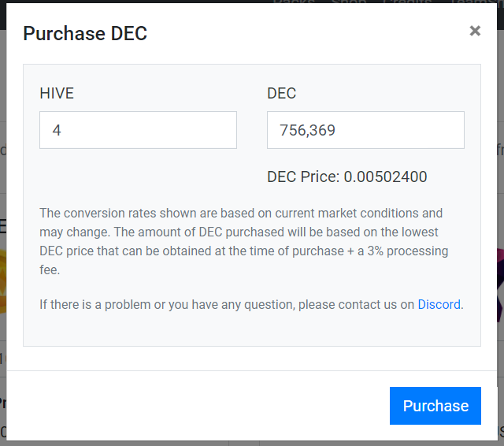The image size is (504, 446).
Task: Click the conversion rates disclaimer paragraph
Action: pos(243,241)
